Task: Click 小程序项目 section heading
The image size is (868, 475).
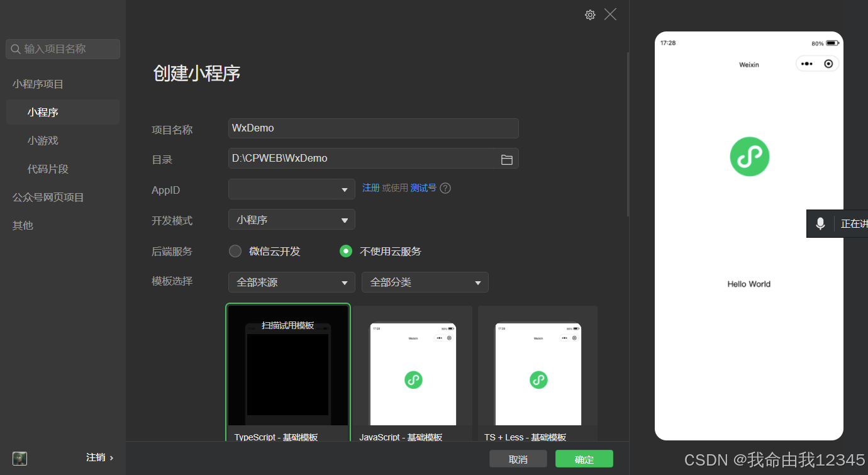Action: (38, 84)
